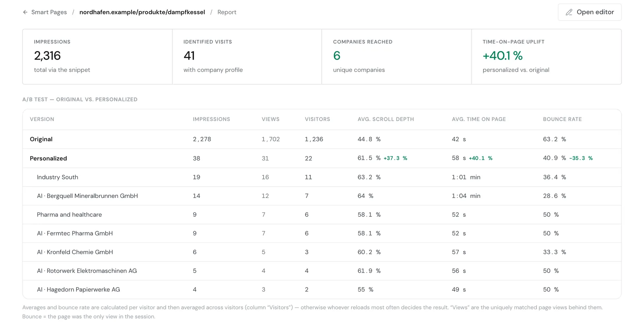The image size is (644, 329).
Task: Open the nordhafen.example/produkte/dampfkessel breadcrumb
Action: coord(142,12)
